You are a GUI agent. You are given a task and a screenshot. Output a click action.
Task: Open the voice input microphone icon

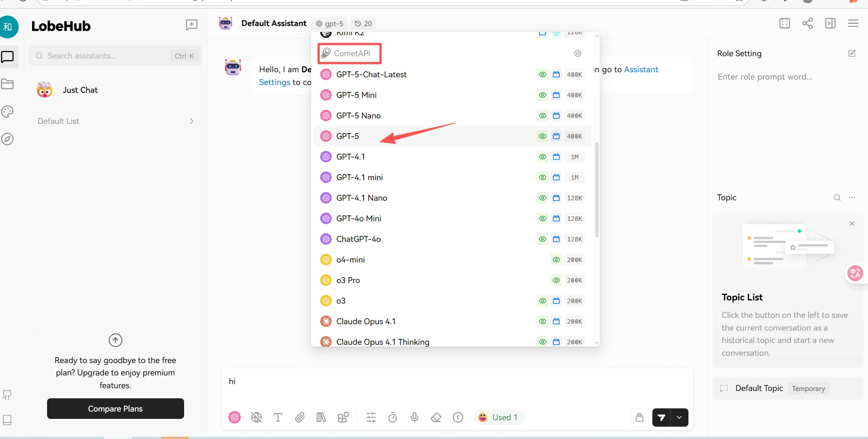(415, 417)
